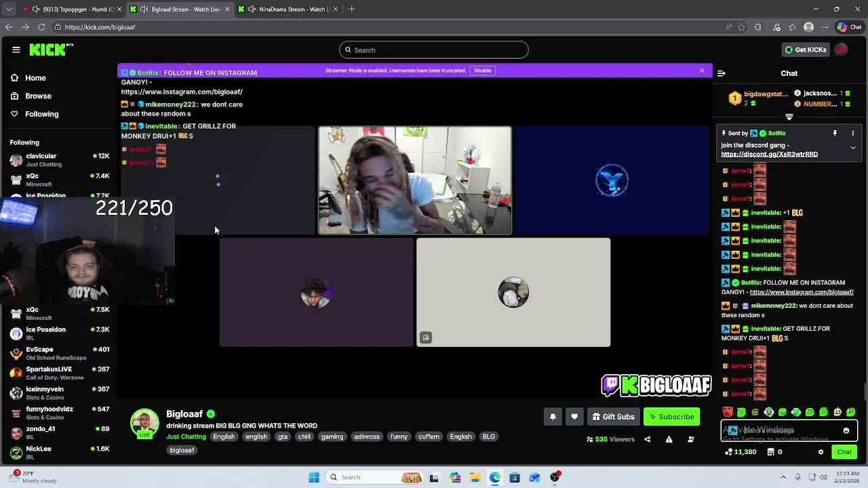Switch to the NinaDrama Stream tab

point(288,9)
